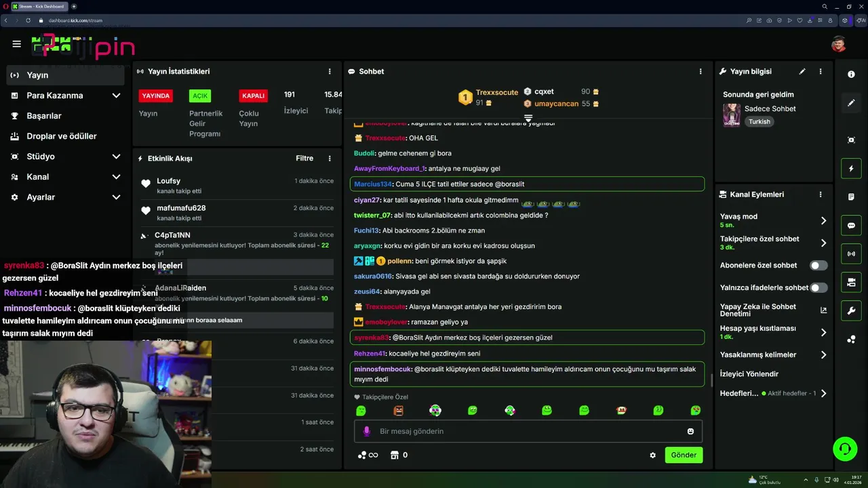Viewport: 868px width, 488px height.
Task: Open Kanal Eylemleri three-dot menu
Action: [x=821, y=195]
